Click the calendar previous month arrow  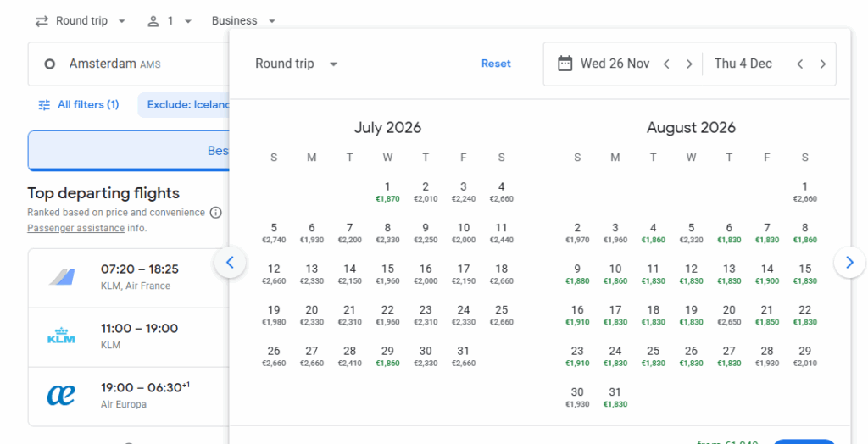click(230, 263)
